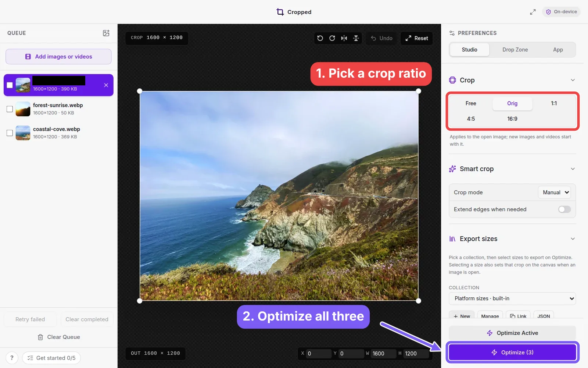Flip the image vertically
The width and height of the screenshot is (588, 368).
356,38
